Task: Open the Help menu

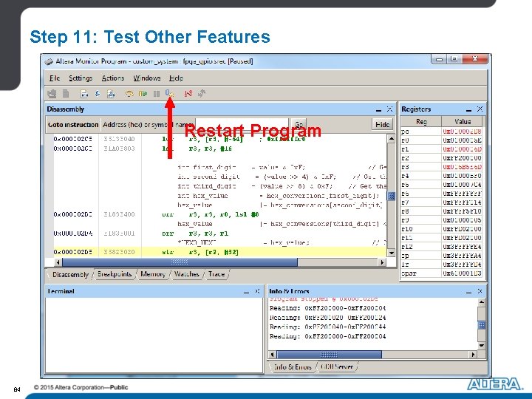Action: coord(176,78)
